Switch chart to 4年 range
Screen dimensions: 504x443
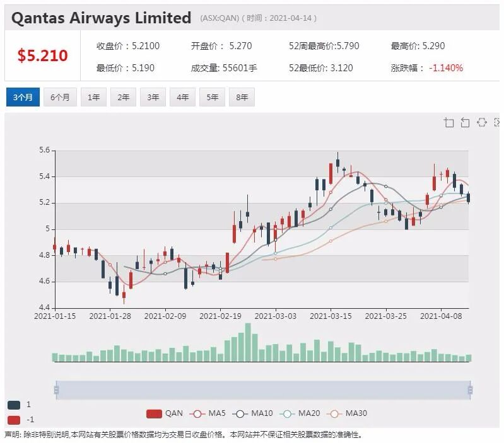click(x=182, y=97)
